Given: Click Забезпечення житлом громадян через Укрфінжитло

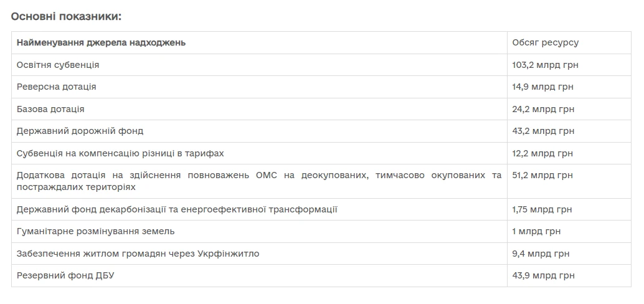Looking at the screenshot, I should [138, 254].
